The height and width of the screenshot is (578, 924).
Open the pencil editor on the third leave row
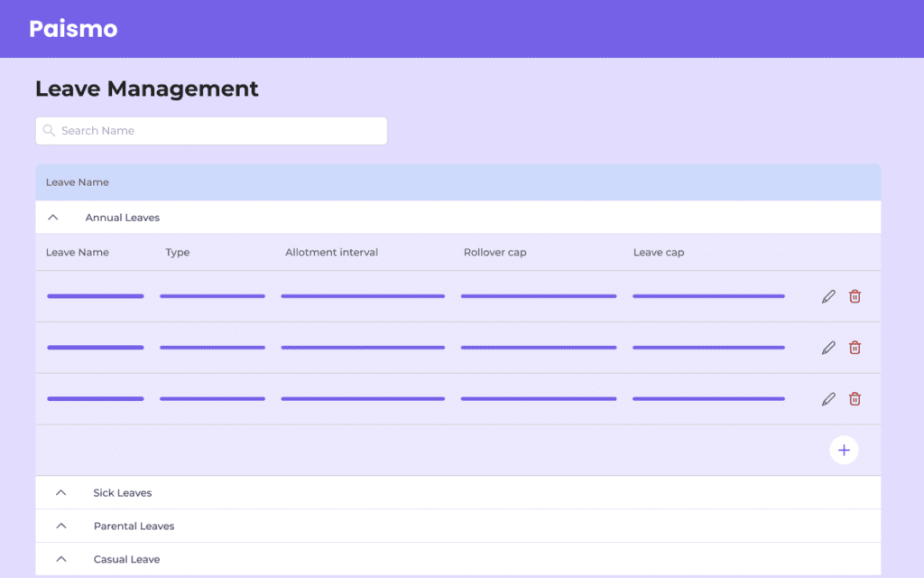click(x=827, y=398)
